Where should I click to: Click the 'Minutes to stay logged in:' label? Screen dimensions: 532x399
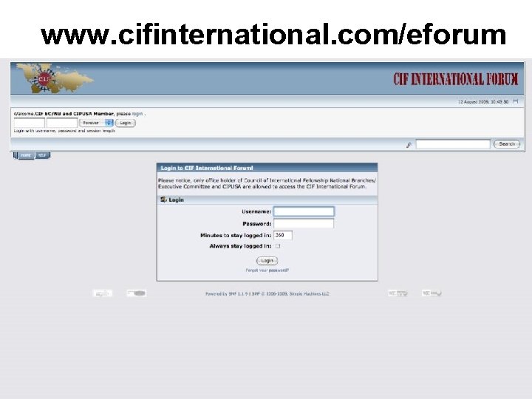tap(236, 235)
